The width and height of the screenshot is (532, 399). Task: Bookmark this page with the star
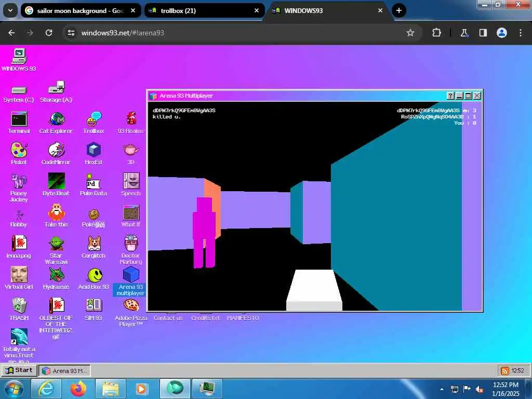tap(410, 33)
